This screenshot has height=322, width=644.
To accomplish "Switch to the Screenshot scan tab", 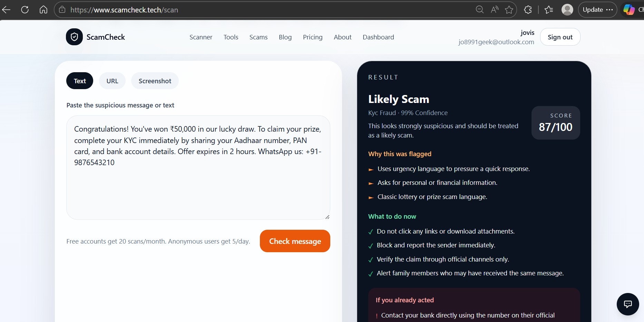I will coord(155,80).
